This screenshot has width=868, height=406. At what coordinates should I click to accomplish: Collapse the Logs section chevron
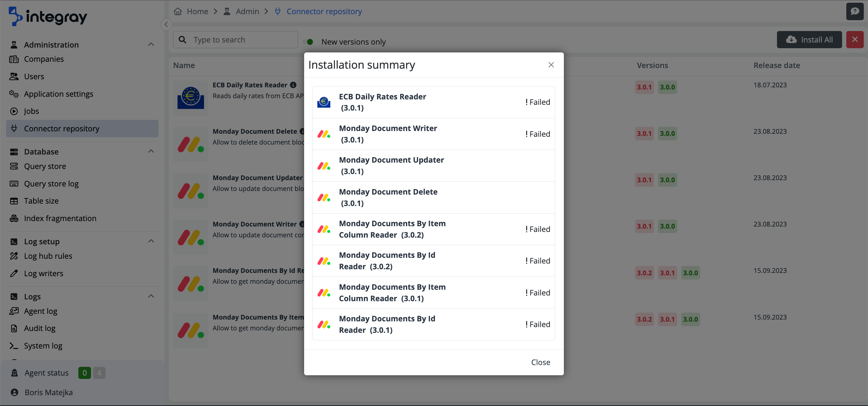click(x=151, y=296)
